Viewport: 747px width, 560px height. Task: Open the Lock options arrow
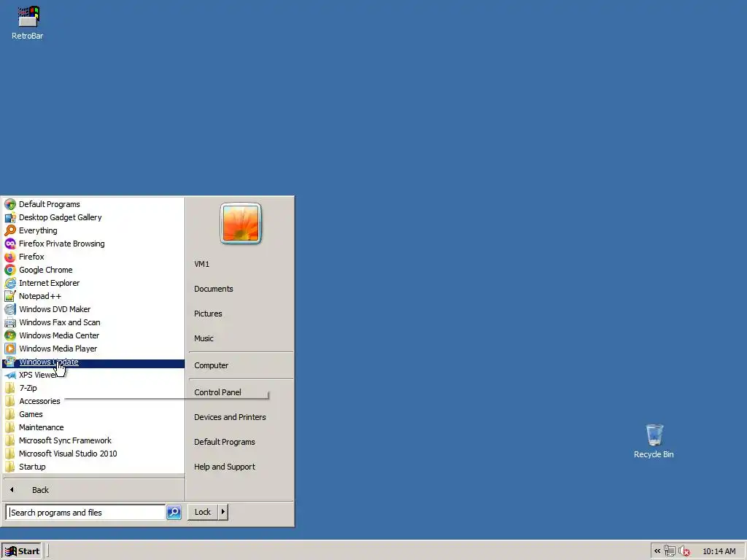223,512
